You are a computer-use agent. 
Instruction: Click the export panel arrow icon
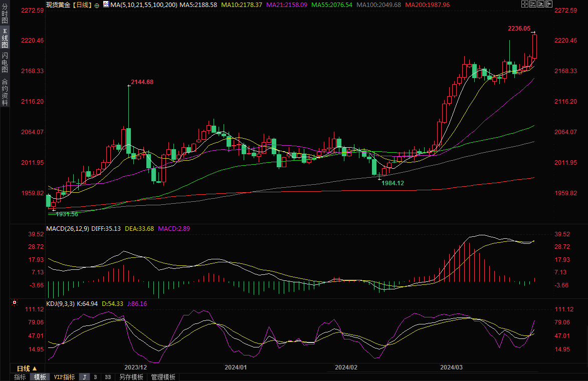click(549, 4)
